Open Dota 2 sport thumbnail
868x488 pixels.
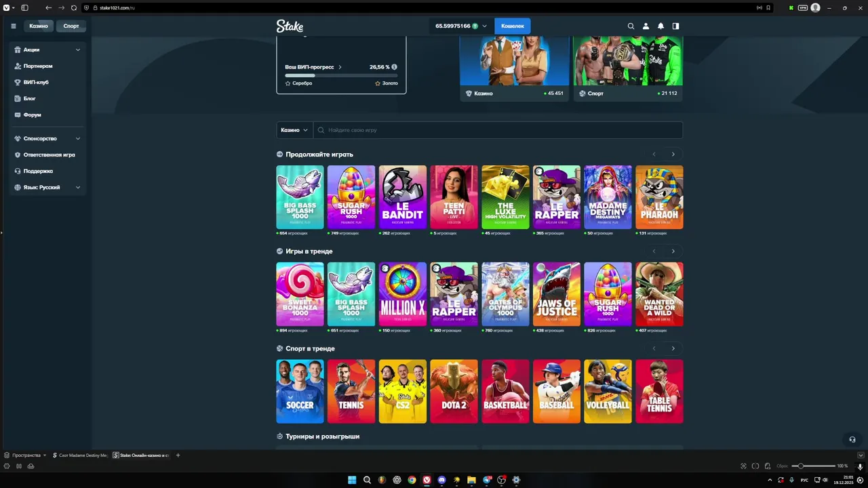pyautogui.click(x=454, y=391)
